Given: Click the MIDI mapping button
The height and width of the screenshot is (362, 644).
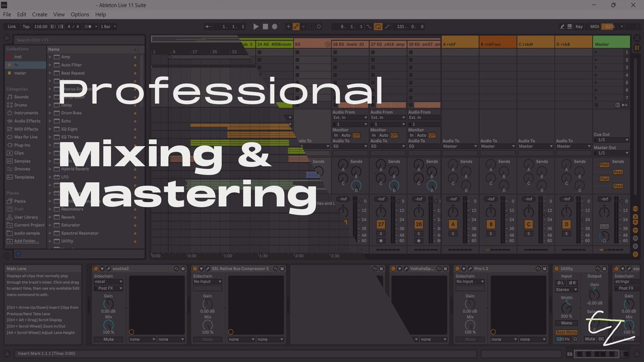Looking at the screenshot, I should click(x=594, y=26).
